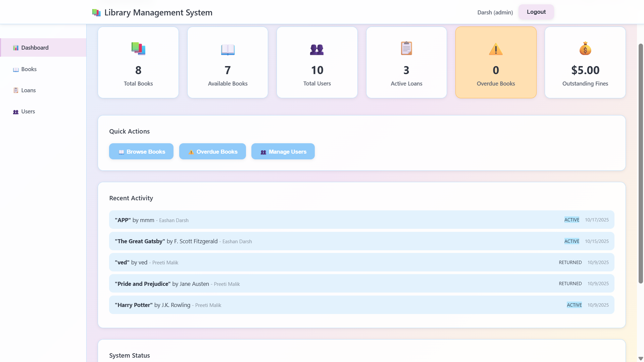Click the scroll down arrow on page scrollbar
Viewport: 644px width, 362px height.
(x=640, y=359)
